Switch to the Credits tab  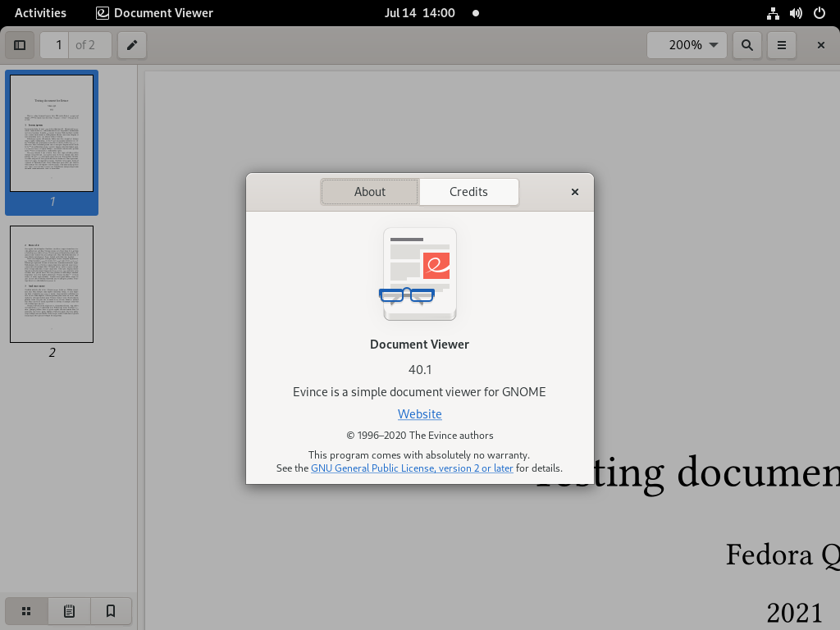click(x=468, y=192)
